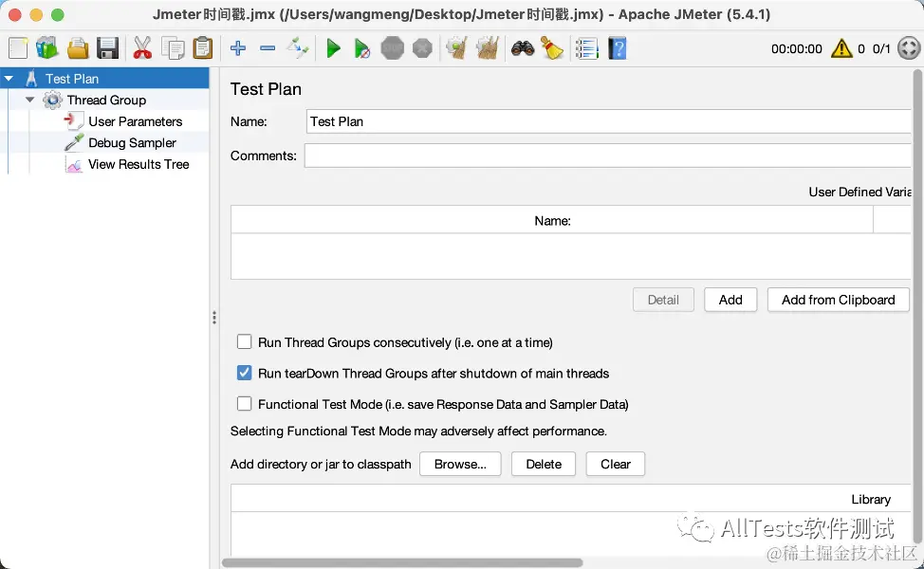Click the Copy toolbar icon
The width and height of the screenshot is (924, 569).
pyautogui.click(x=173, y=48)
